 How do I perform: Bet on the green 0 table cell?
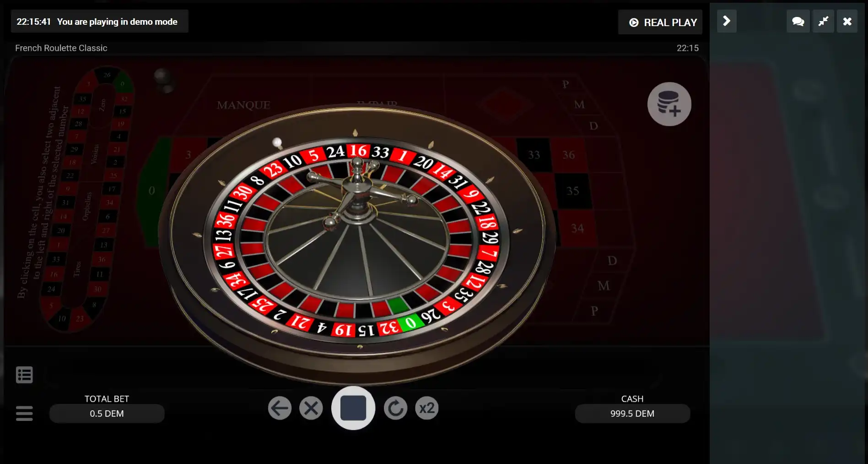(x=151, y=190)
